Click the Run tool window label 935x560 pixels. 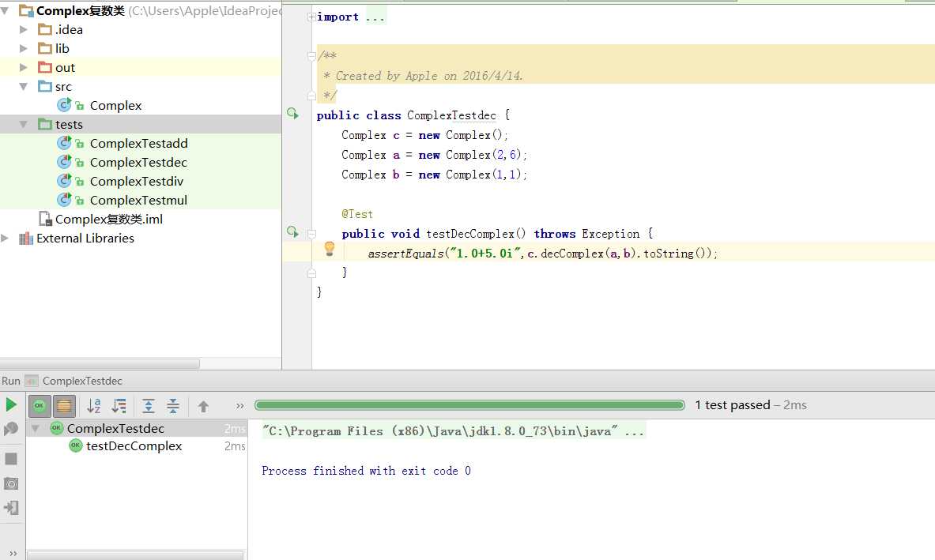[11, 381]
